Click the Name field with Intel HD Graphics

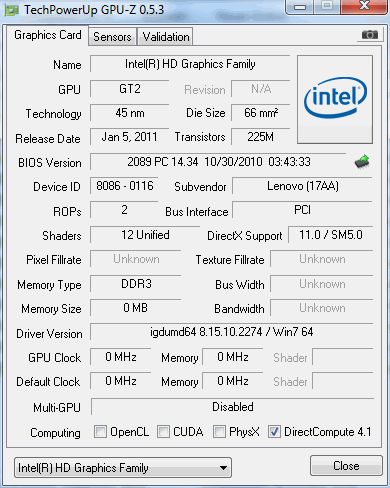(190, 64)
